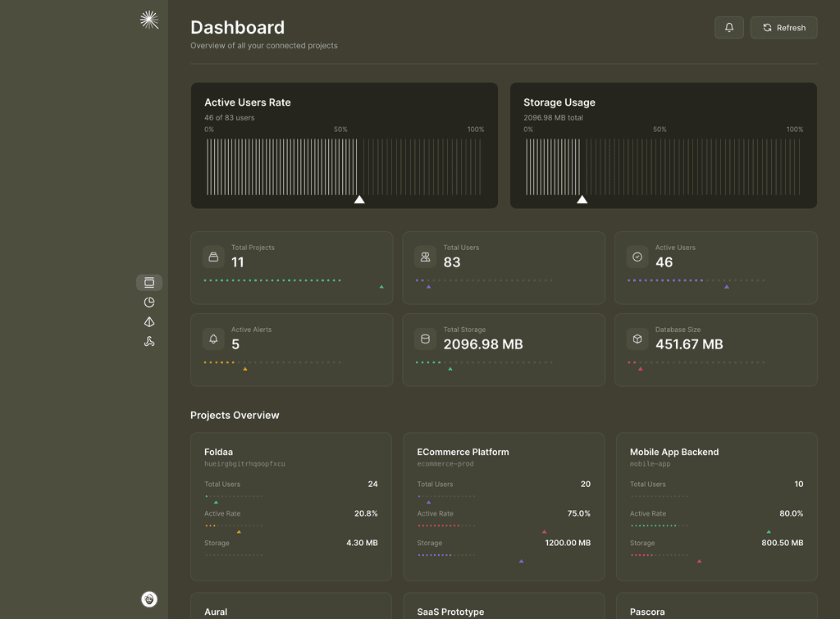Open the SaaS Prototype project card
The image size is (840, 619).
504,606
